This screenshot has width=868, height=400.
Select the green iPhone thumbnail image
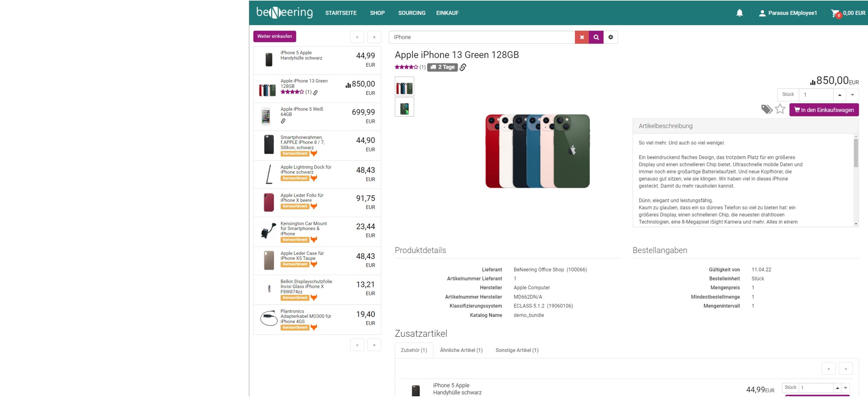tap(405, 107)
